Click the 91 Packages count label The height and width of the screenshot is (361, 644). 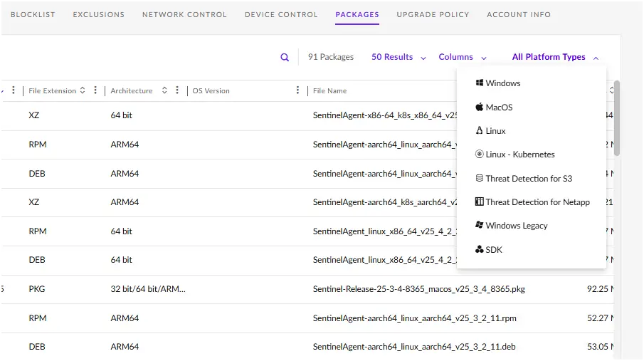(331, 57)
